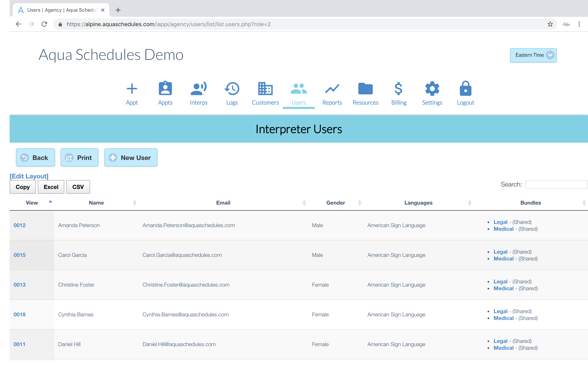Click the Print button
The width and height of the screenshot is (588, 373).
[x=79, y=157]
